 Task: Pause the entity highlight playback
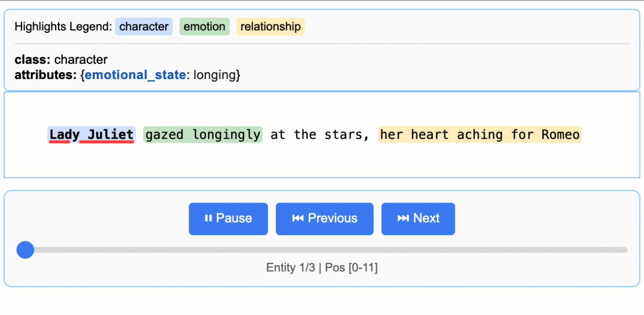point(228,219)
